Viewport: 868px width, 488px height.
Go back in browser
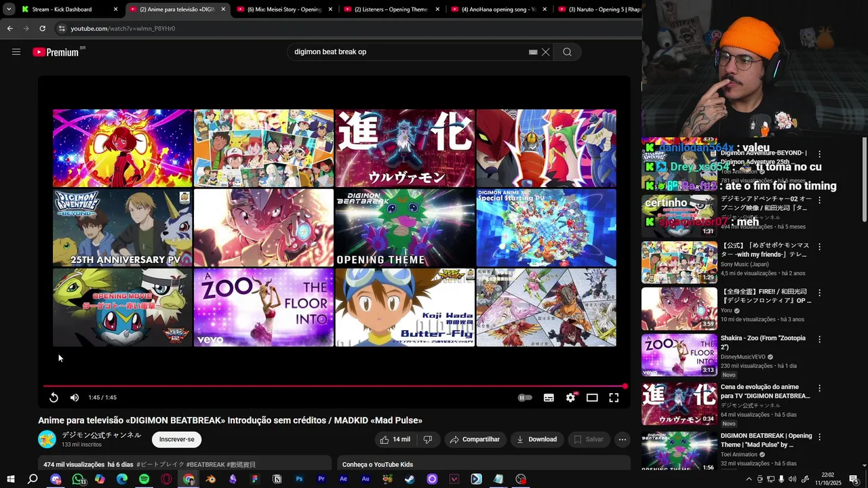tap(9, 28)
